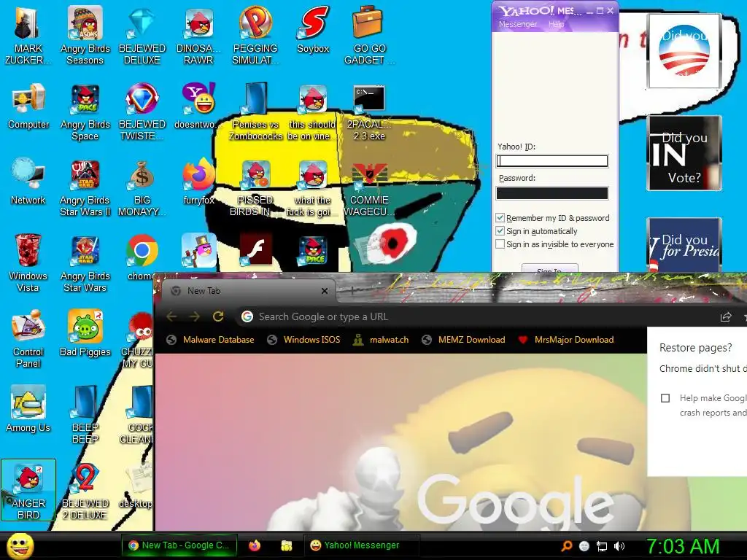Open Among Us desktop shortcut

pos(28,408)
